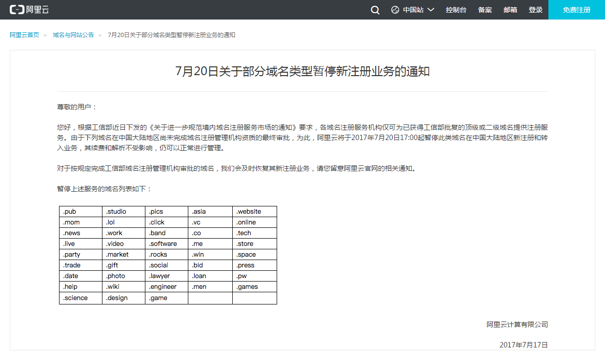Select the .games table cell
Screen dimensions: 605x364
click(255, 287)
